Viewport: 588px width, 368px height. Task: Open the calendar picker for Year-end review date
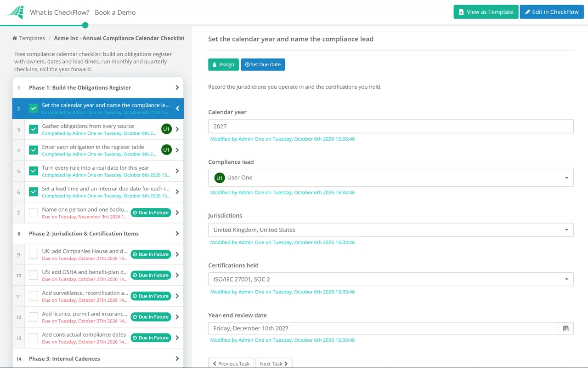(x=565, y=328)
